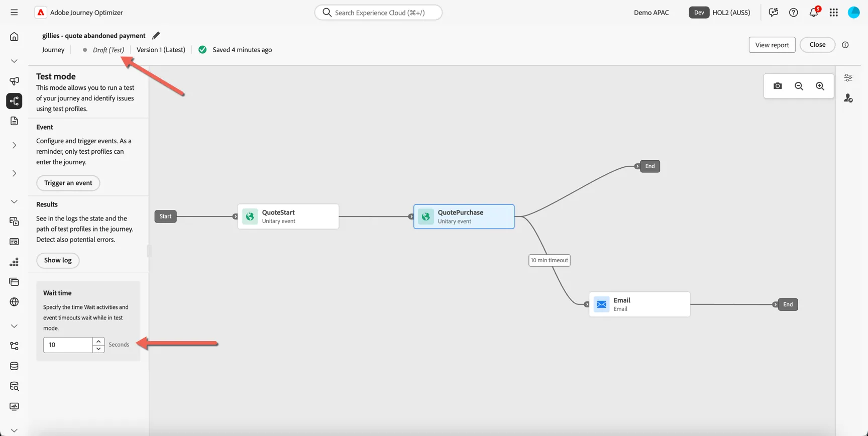This screenshot has height=436, width=868.
Task: Click the Show log button
Action: click(x=58, y=260)
